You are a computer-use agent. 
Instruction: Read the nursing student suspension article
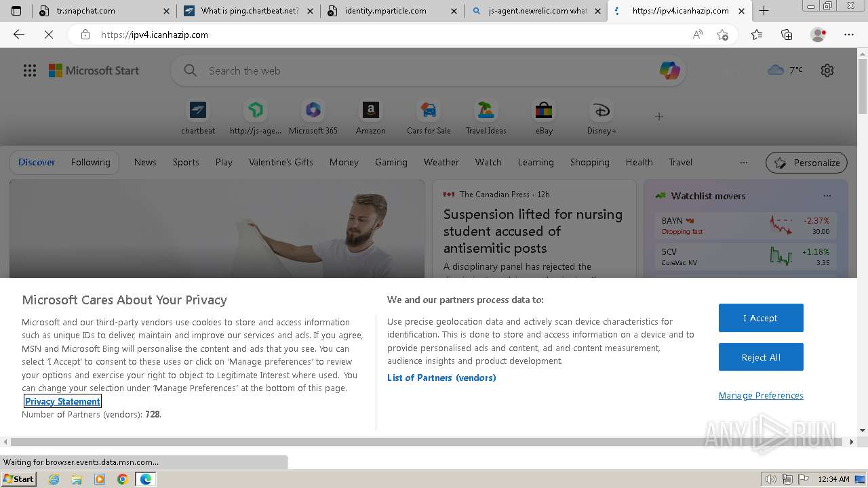pos(533,231)
